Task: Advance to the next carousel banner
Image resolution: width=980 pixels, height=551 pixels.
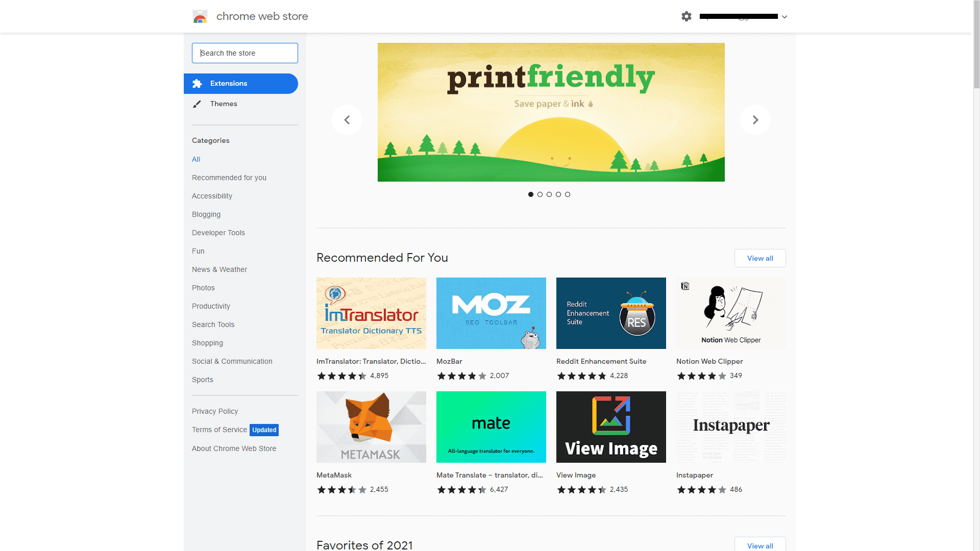Action: coord(755,120)
